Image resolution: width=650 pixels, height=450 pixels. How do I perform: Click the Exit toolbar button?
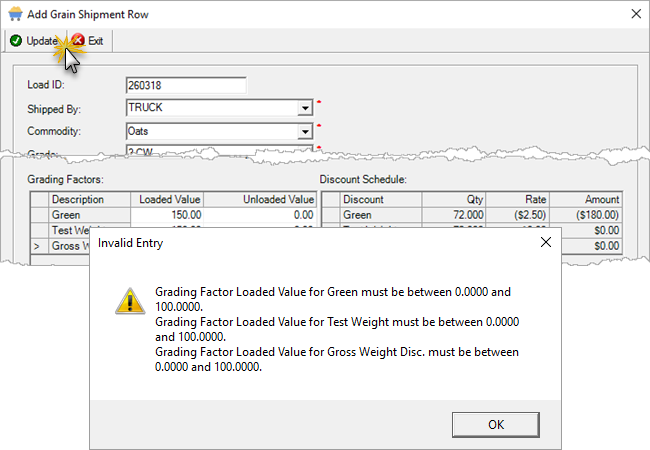click(x=88, y=41)
